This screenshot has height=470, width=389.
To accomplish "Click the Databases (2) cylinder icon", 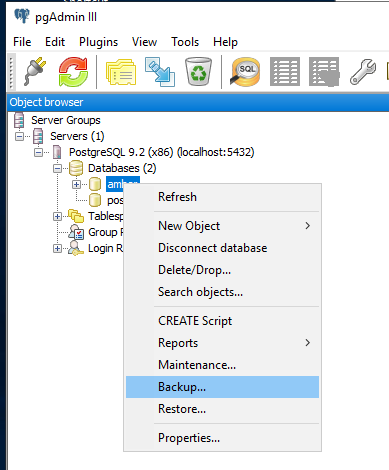I will pyautogui.click(x=76, y=168).
